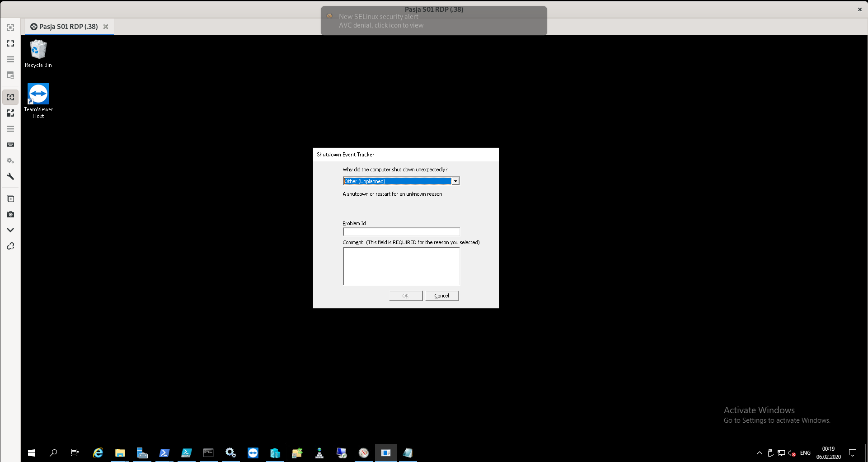The image size is (868, 462).
Task: Close the Remmina window
Action: coord(859,9)
